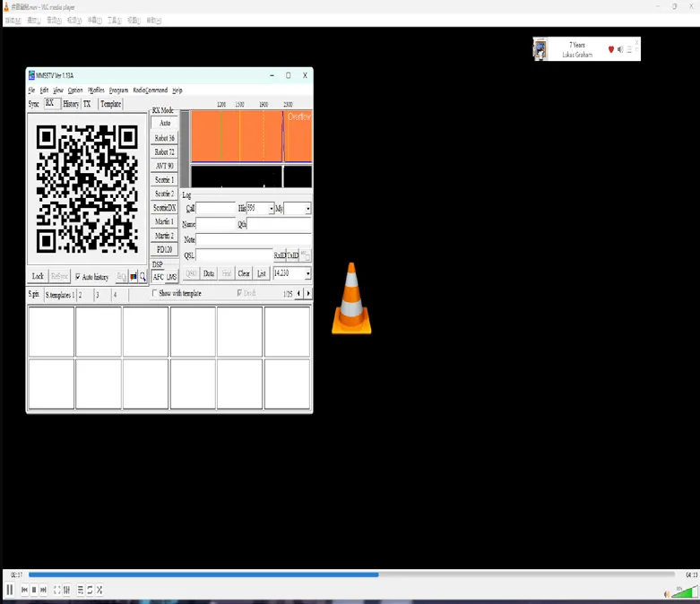This screenshot has width=700, height=604.
Task: Click the red heart on 7 Years widget
Action: click(611, 49)
